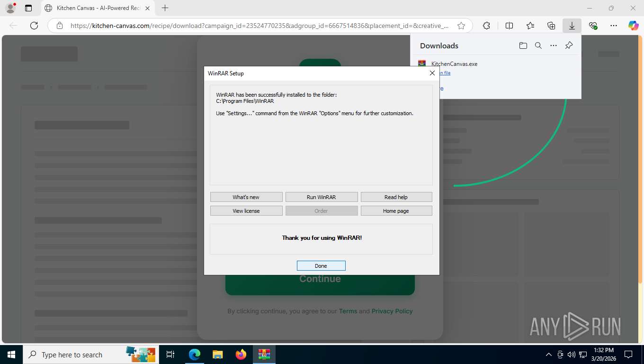Open WinRAR Read help

click(x=396, y=197)
